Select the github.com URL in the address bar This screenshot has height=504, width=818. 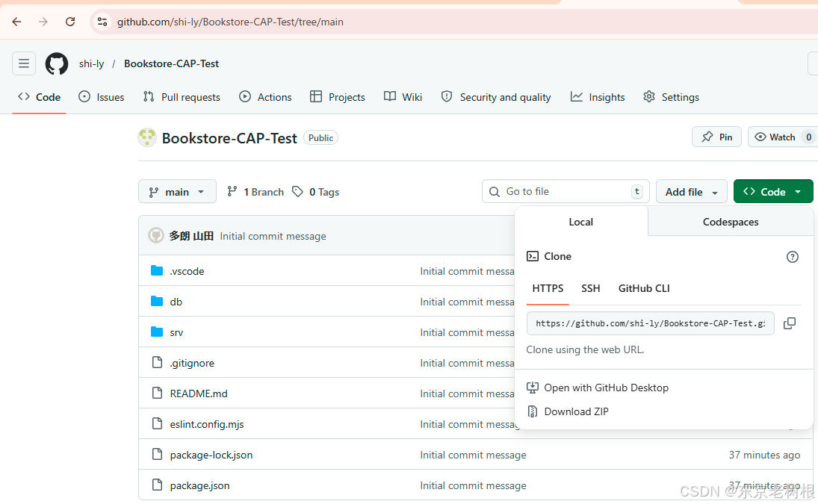point(230,22)
